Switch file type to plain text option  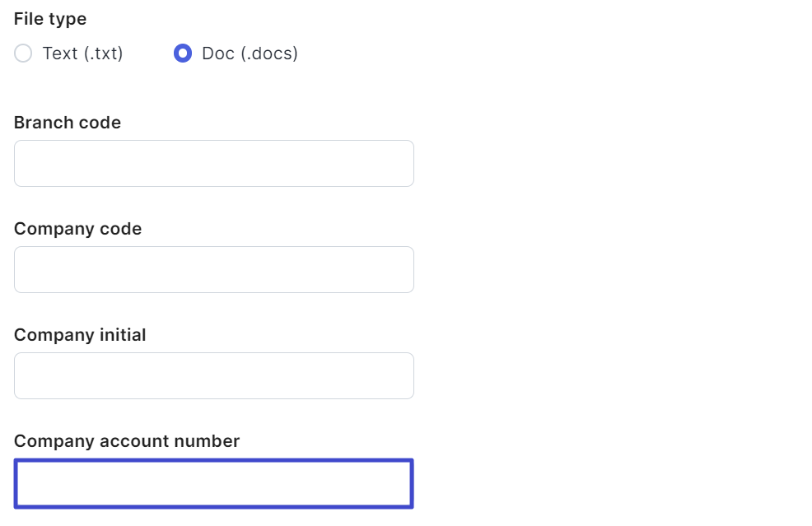(x=24, y=54)
